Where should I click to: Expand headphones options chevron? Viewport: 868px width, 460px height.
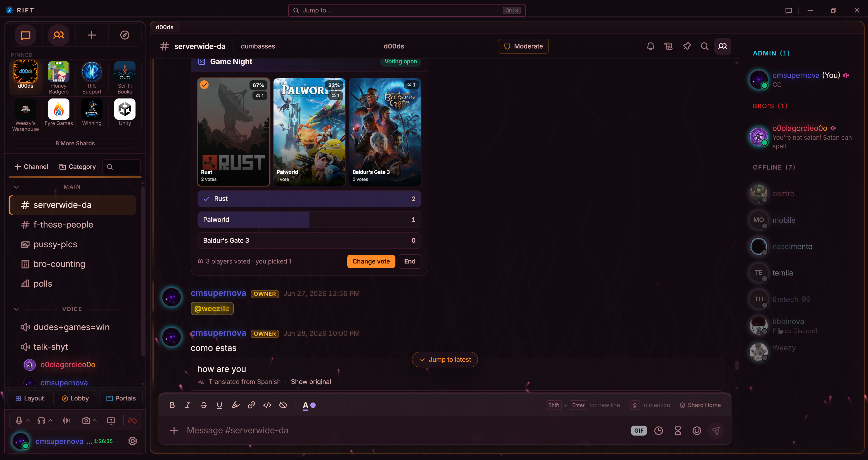pos(50,421)
